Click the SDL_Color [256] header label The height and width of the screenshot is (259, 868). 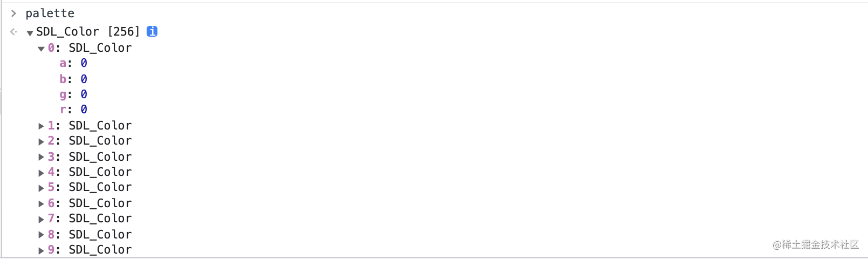(x=88, y=31)
